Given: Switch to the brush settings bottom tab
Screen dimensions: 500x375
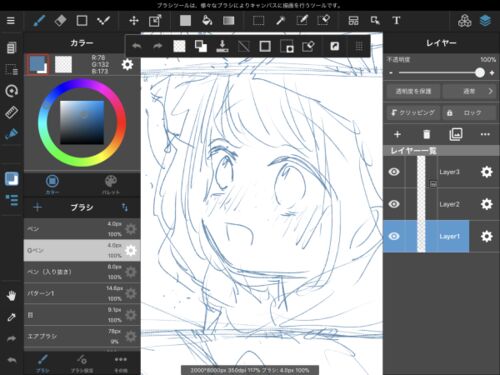Looking at the screenshot, I should coord(82,363).
